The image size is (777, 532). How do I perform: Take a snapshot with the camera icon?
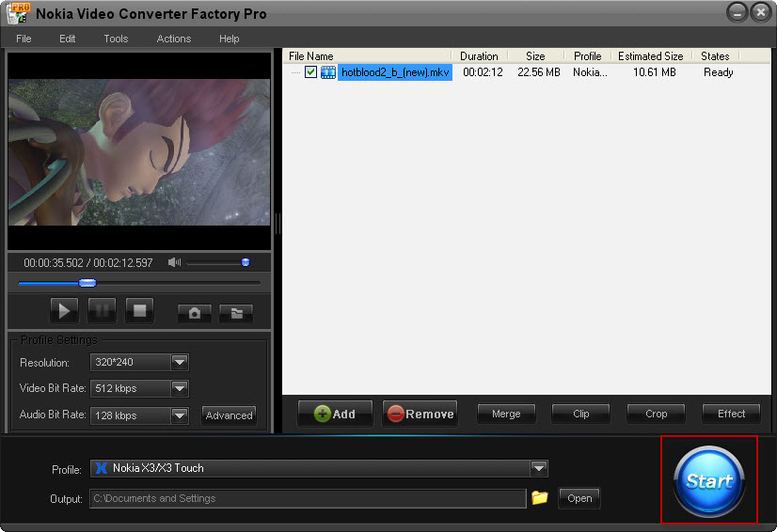pos(195,313)
